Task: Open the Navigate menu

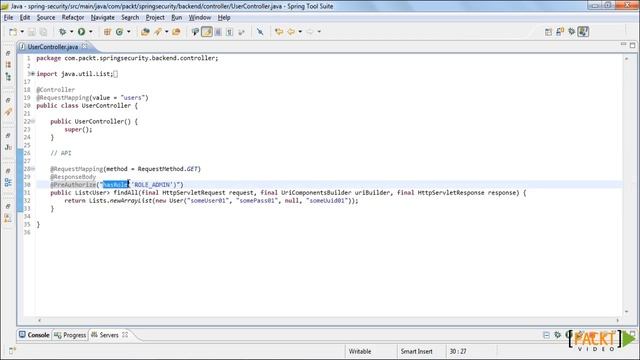Action: (x=102, y=18)
